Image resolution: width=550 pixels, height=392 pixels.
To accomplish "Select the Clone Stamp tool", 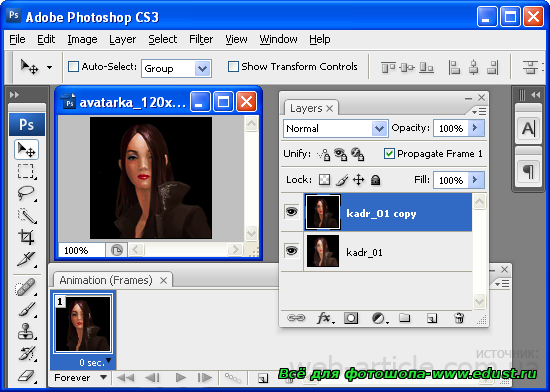I will pos(26,331).
